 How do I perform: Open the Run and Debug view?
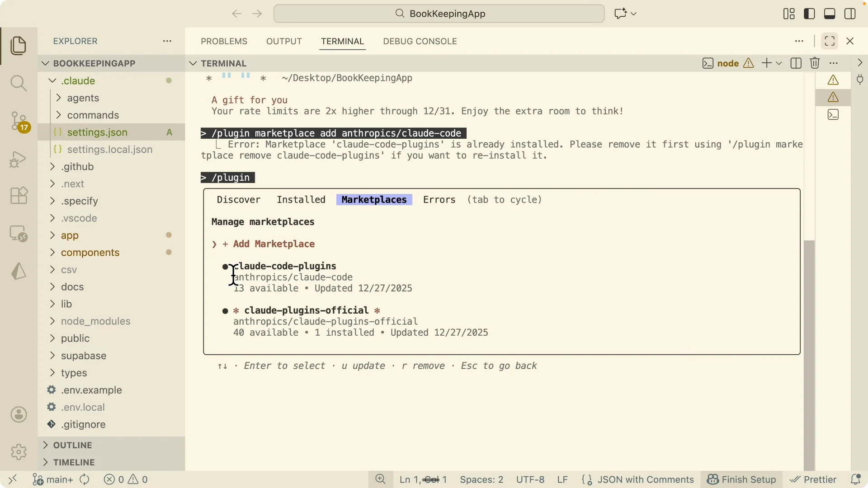pos(19,159)
